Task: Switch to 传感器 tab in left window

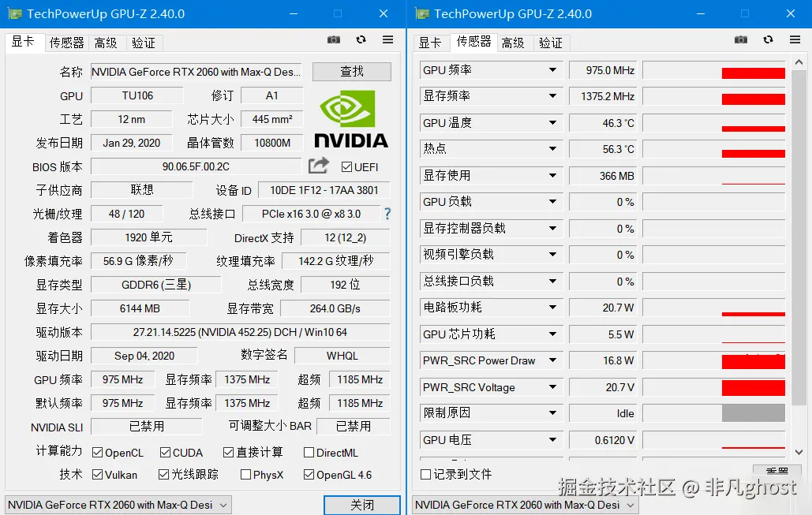Action: pos(66,43)
